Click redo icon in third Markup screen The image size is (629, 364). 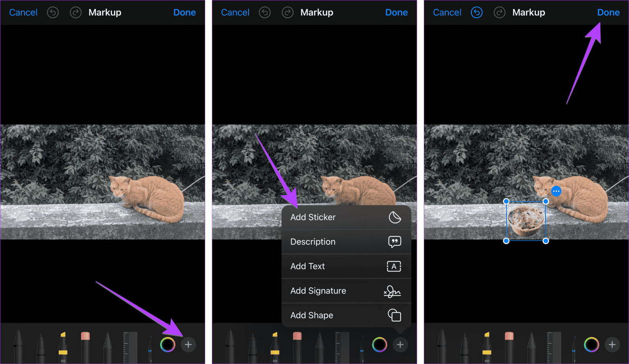(500, 13)
